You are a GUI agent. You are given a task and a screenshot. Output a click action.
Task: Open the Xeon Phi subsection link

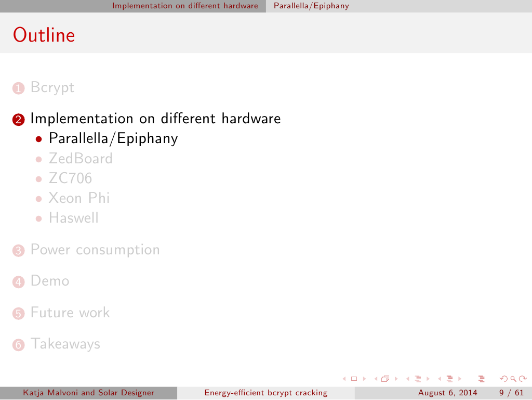coord(79,198)
